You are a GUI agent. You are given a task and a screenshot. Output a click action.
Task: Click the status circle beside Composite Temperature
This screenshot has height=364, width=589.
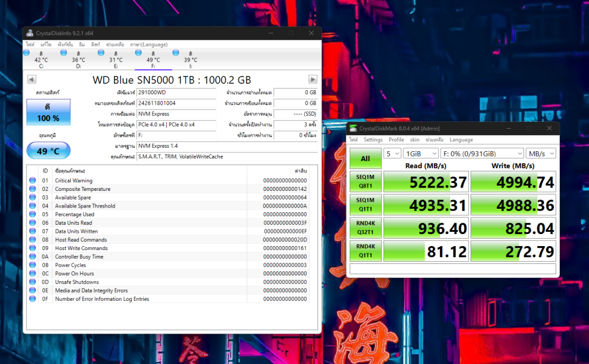(33, 189)
